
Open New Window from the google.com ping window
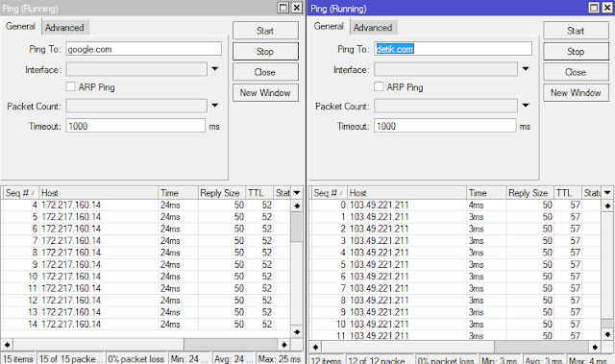tap(265, 93)
